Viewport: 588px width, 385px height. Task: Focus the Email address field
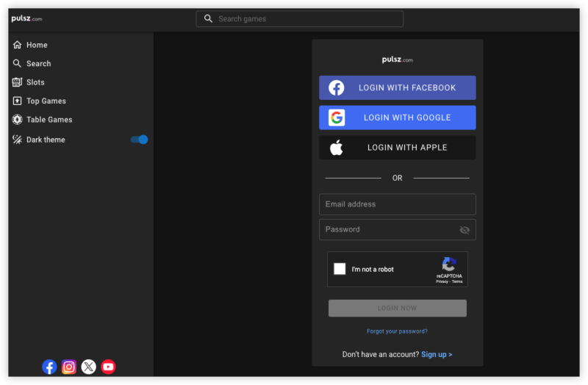(398, 204)
